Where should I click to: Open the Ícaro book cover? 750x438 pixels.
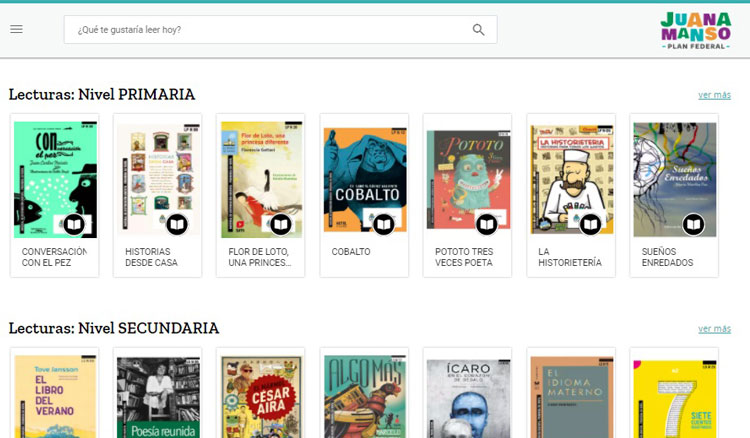pos(468,398)
